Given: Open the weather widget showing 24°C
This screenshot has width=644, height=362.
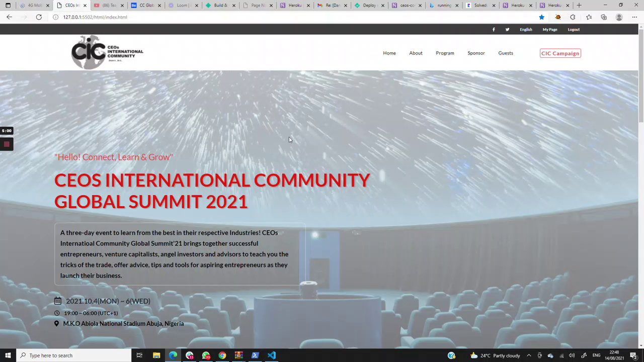Looking at the screenshot, I should coord(495,355).
